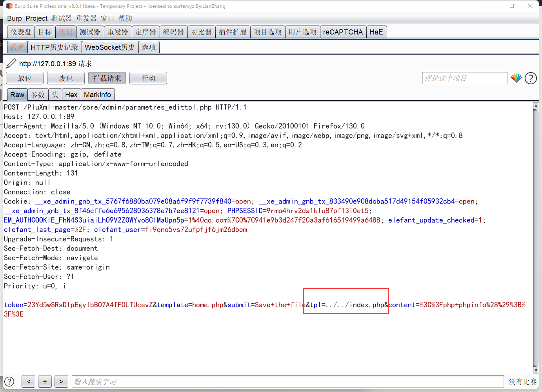The width and height of the screenshot is (542, 392).
Task: Click the Connection: close header line
Action: point(37,192)
